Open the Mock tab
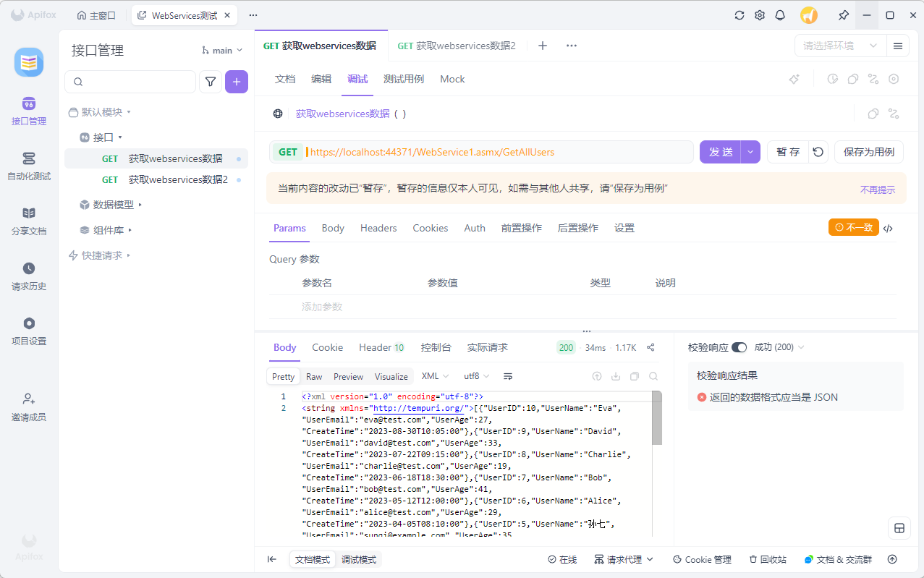Image resolution: width=924 pixels, height=578 pixels. (x=452, y=79)
